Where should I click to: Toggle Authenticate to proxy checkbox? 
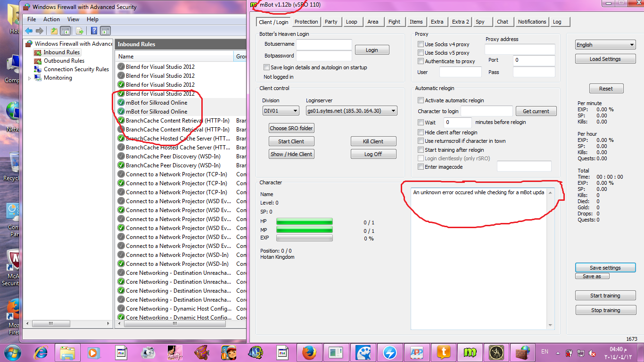click(x=421, y=61)
